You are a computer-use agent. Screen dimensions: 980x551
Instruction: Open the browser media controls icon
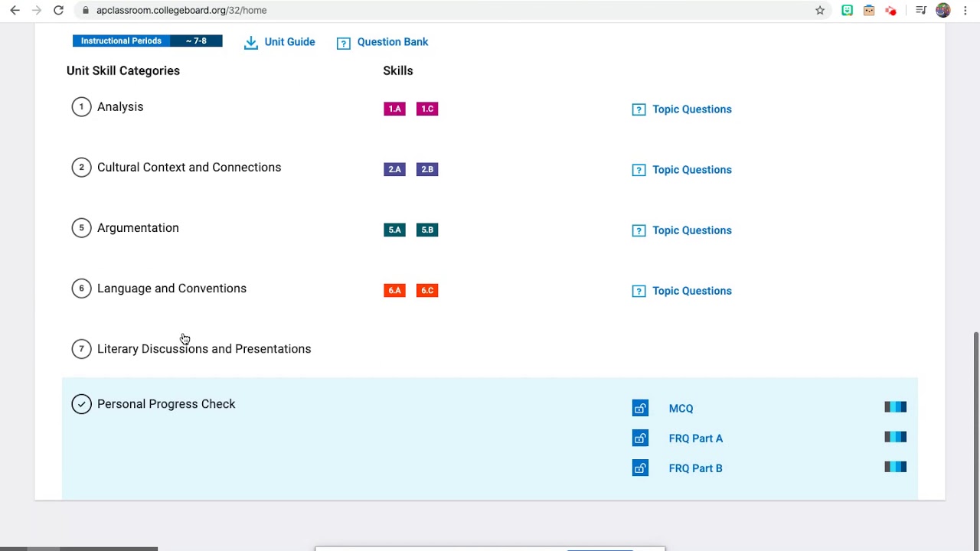click(x=921, y=11)
